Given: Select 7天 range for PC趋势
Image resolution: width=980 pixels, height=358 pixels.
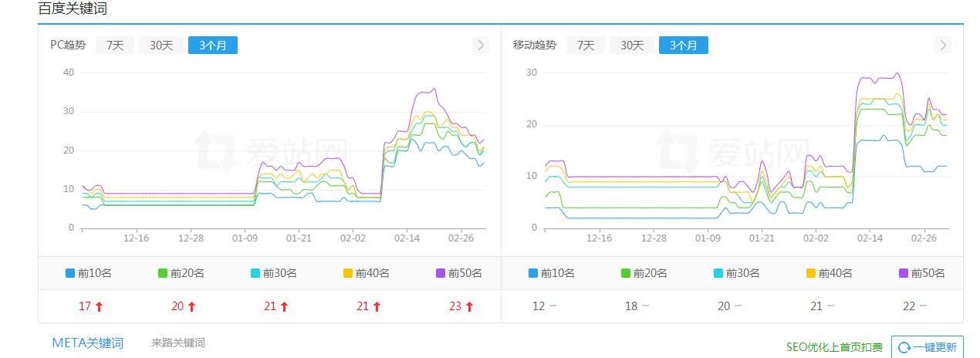Looking at the screenshot, I should [x=115, y=46].
